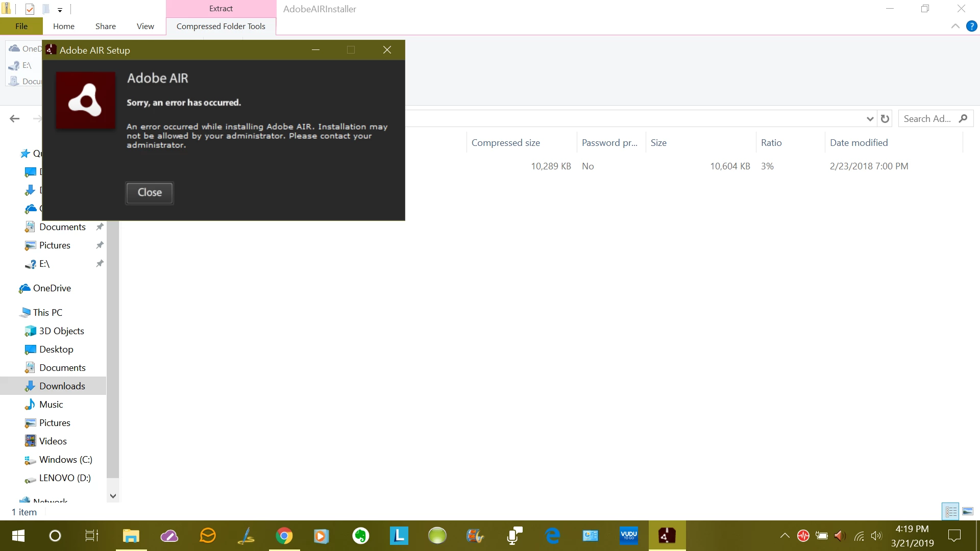Open the Task View taskbar button

point(92,536)
